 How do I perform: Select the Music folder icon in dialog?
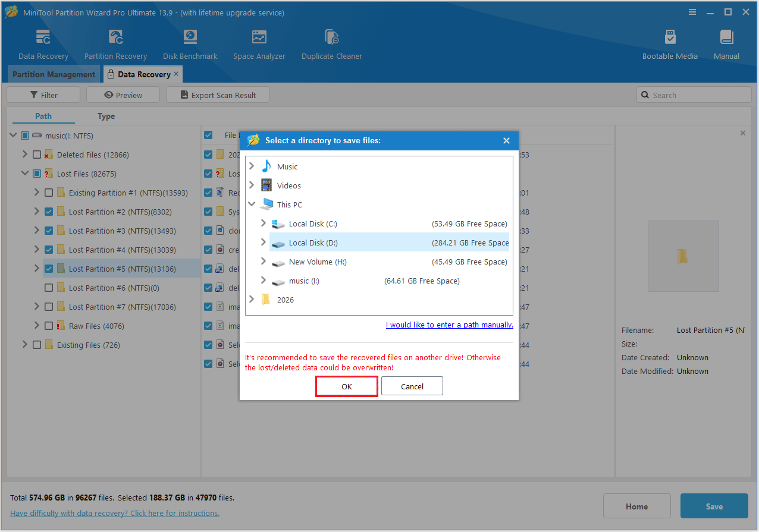coord(266,166)
